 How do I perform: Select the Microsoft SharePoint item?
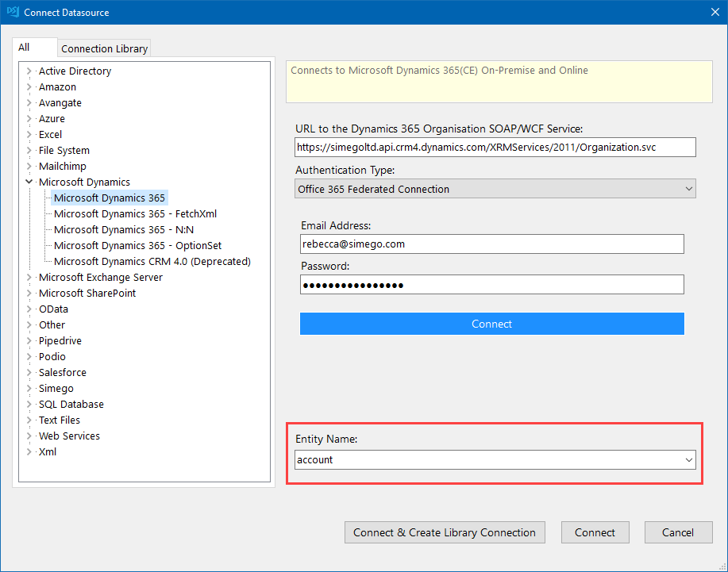pos(87,294)
